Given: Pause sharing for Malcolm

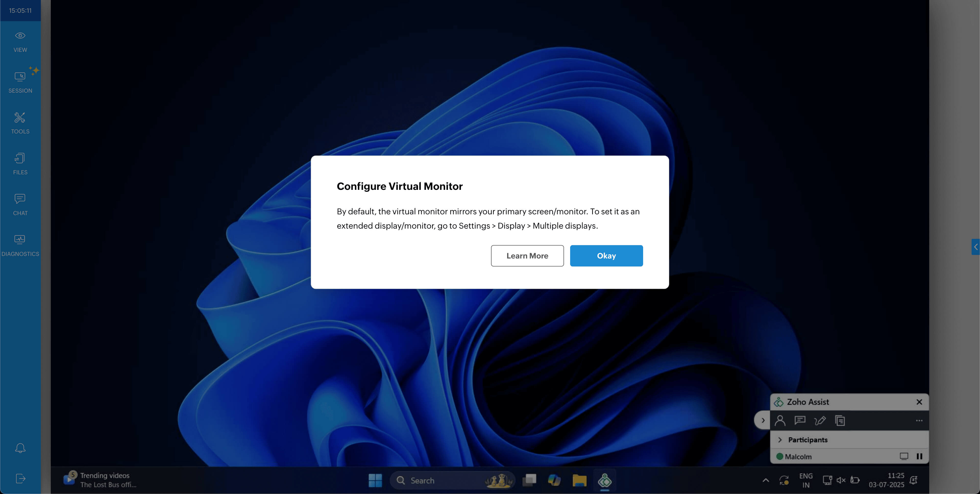Looking at the screenshot, I should (x=919, y=456).
